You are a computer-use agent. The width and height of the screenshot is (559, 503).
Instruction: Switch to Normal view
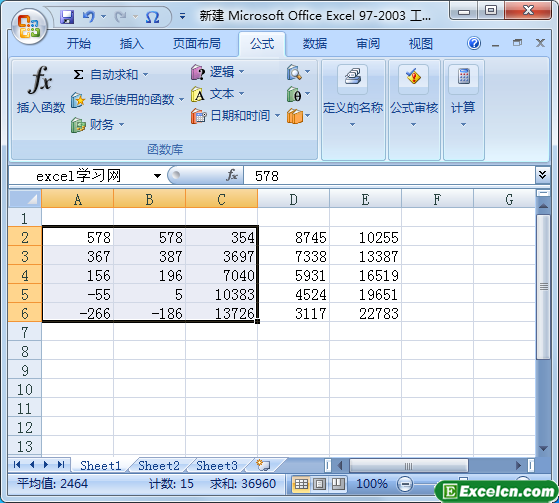coord(301,484)
